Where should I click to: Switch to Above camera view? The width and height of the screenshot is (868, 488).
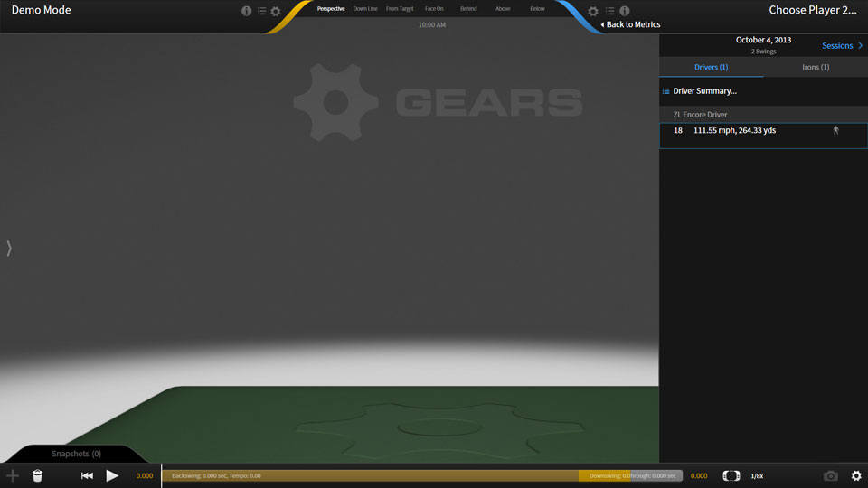click(x=503, y=9)
